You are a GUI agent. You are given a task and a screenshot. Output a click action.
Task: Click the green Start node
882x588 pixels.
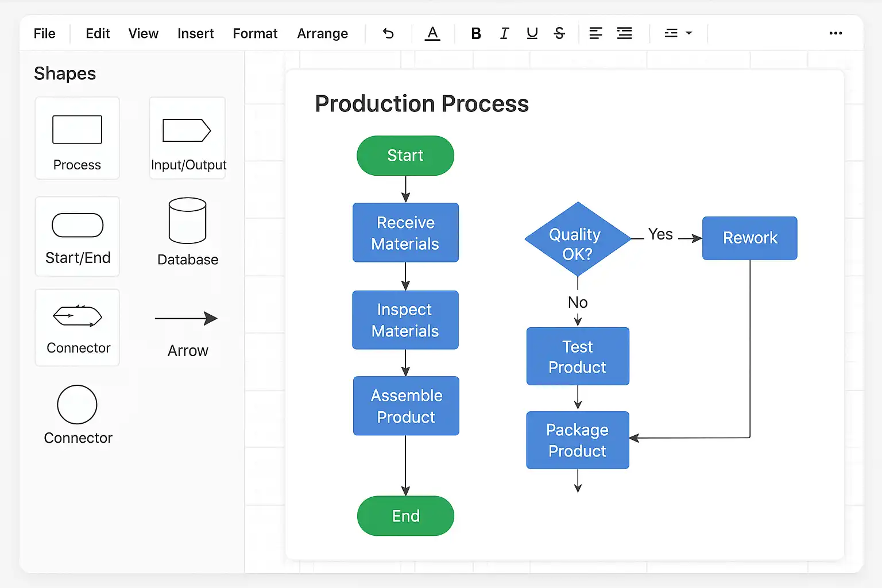coord(405,156)
